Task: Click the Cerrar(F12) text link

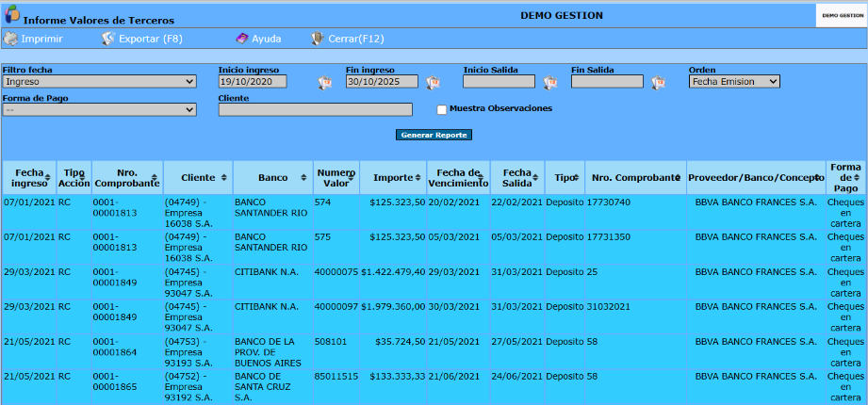Action: [356, 39]
